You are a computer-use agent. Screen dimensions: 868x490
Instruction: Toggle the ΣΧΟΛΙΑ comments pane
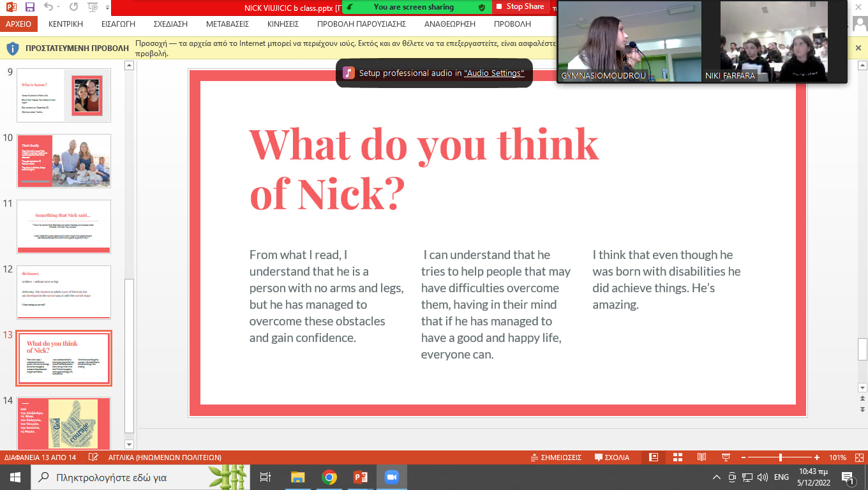pos(612,457)
